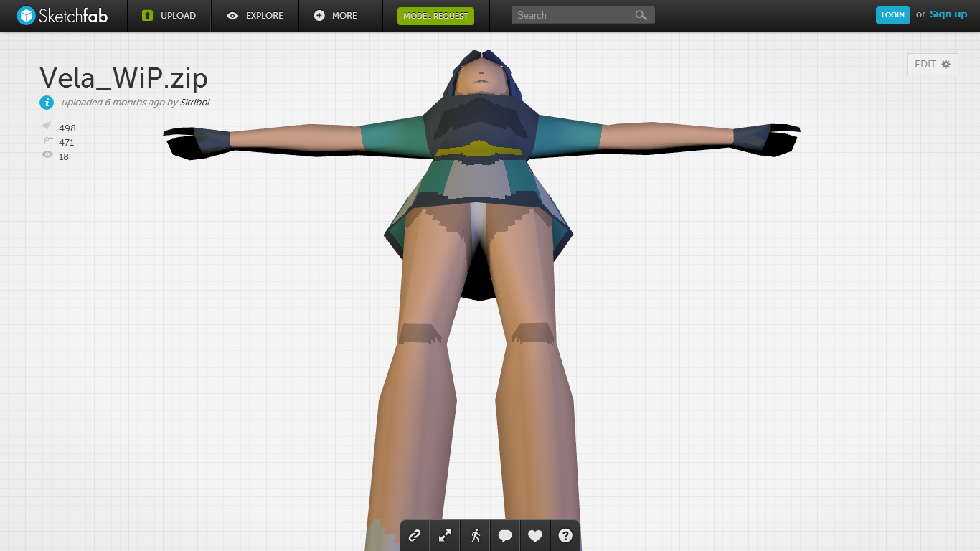Enable first-person walk mode
Screen dimensions: 980x551
tap(475, 535)
